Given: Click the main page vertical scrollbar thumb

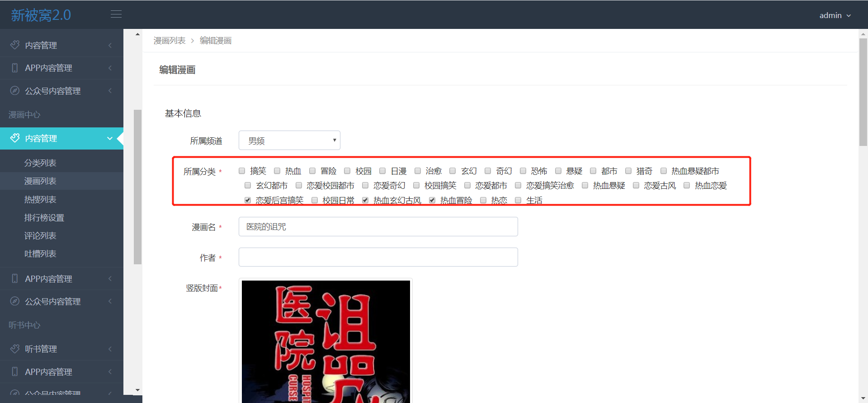Looking at the screenshot, I should (863, 92).
